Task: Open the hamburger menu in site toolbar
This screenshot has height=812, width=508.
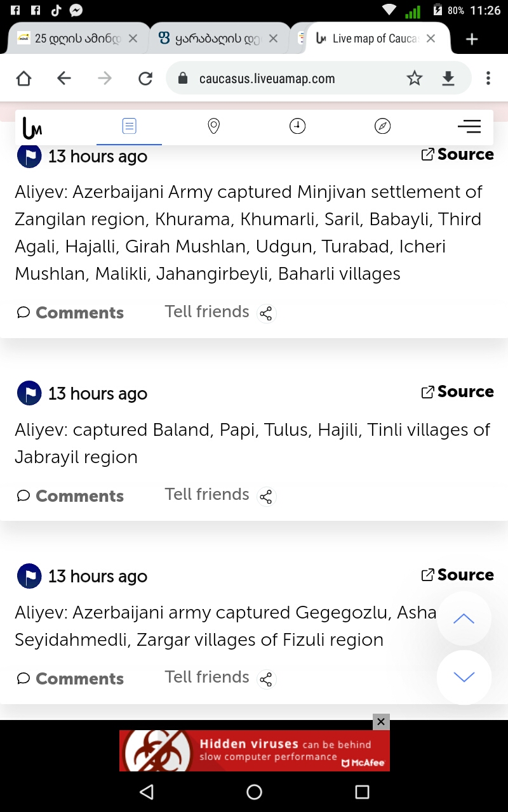Action: pyautogui.click(x=469, y=126)
